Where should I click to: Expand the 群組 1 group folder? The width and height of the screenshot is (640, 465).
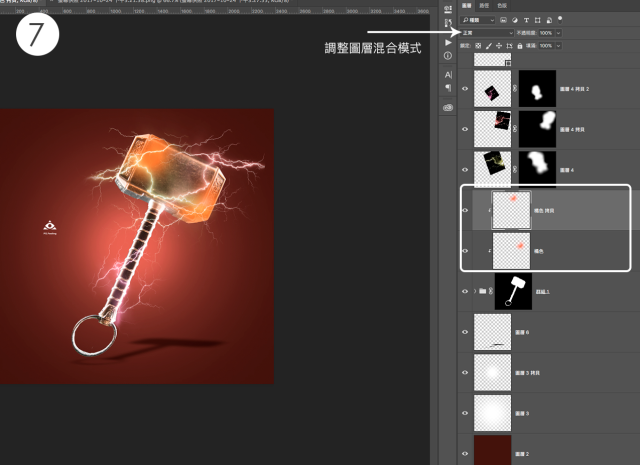[x=474, y=291]
